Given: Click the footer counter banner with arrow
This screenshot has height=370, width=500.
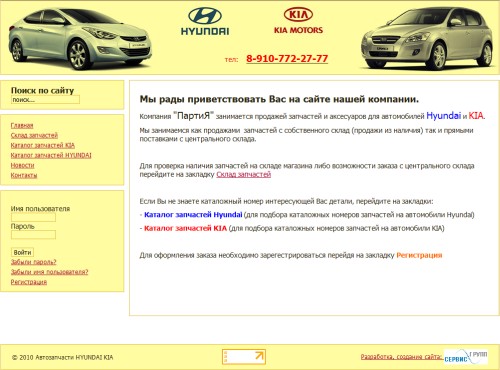Looking at the screenshot, I should click(244, 357).
